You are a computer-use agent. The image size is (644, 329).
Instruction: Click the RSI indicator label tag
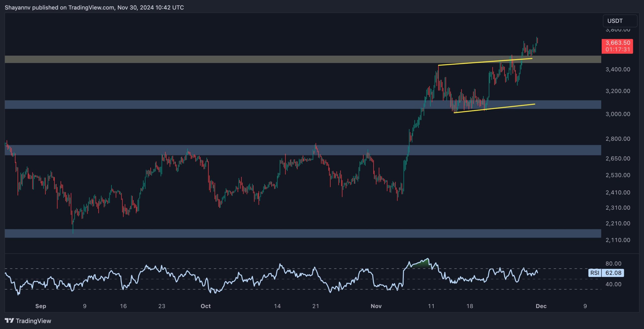(x=594, y=273)
